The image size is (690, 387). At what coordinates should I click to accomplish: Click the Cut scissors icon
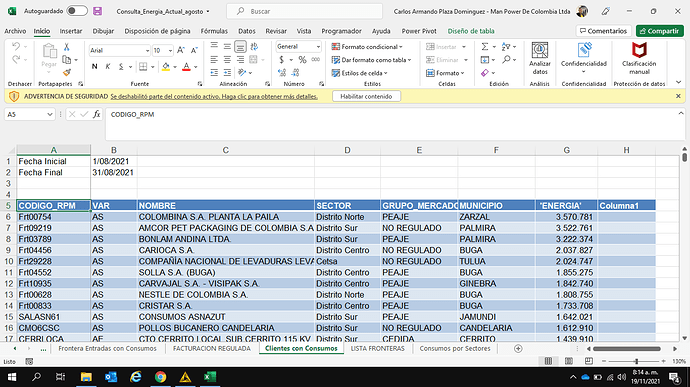(x=66, y=47)
